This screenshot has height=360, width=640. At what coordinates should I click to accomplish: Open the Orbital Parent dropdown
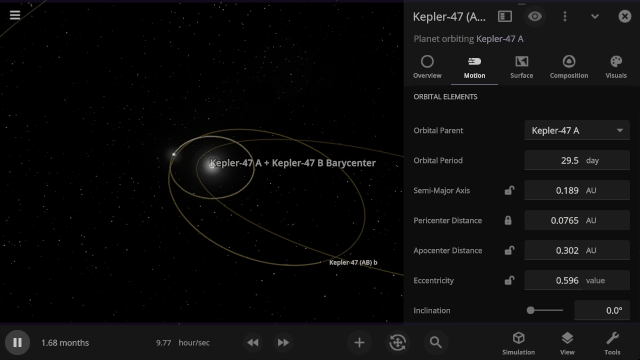coord(577,131)
